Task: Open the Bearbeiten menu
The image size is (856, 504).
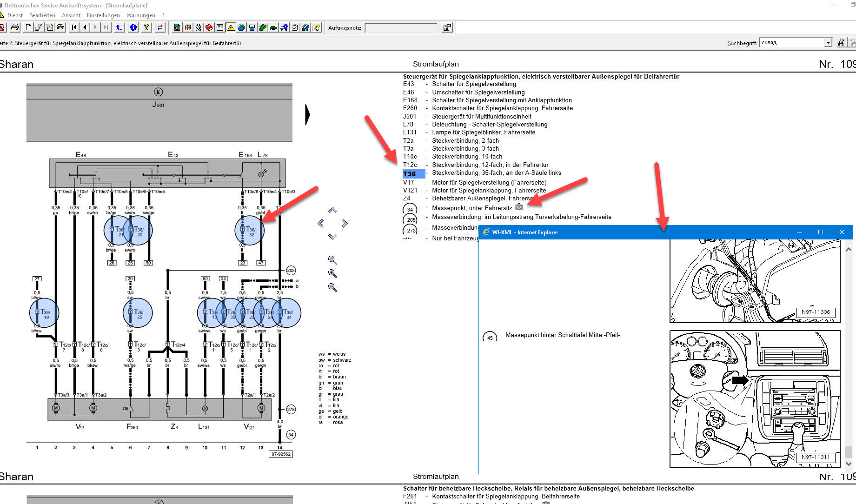Action: pos(42,15)
